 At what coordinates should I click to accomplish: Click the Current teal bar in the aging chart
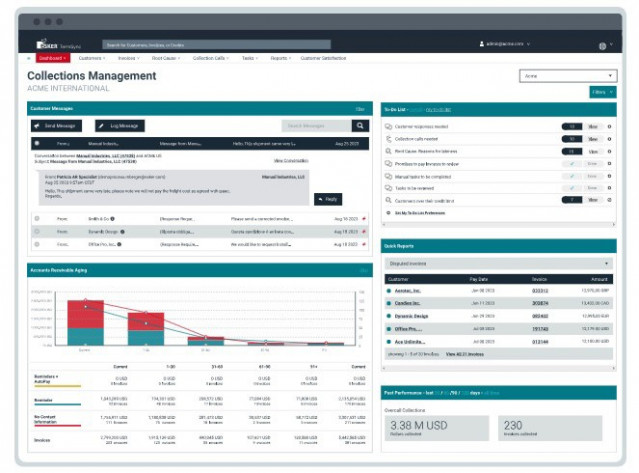(x=85, y=337)
